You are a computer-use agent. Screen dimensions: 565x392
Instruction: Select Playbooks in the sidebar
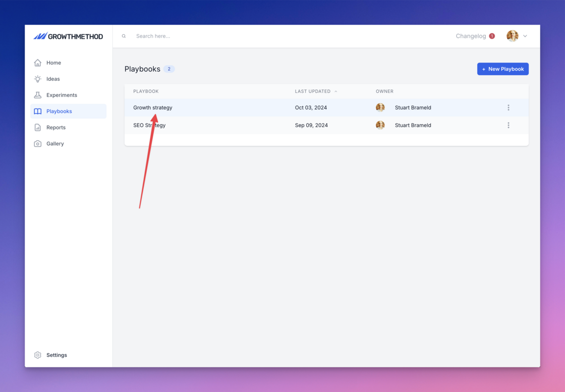click(69, 111)
